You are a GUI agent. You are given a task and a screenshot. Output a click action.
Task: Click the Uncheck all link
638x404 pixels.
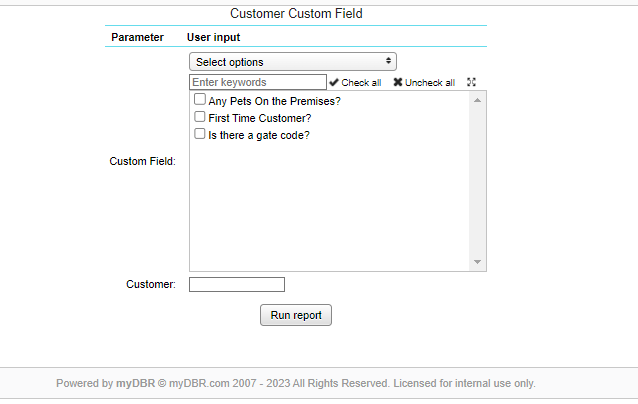coord(424,83)
